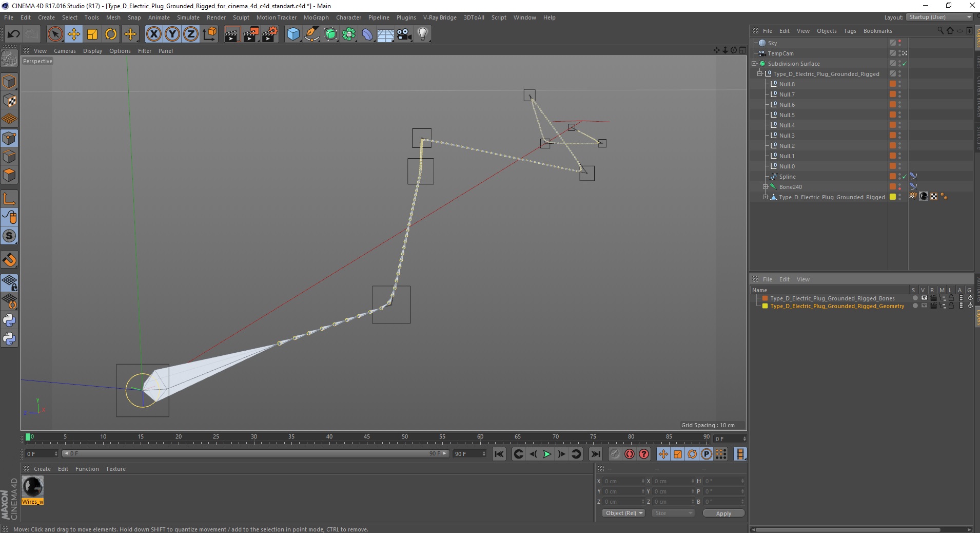Click the floor/environment icon
Image resolution: width=980 pixels, height=533 pixels.
click(x=386, y=34)
